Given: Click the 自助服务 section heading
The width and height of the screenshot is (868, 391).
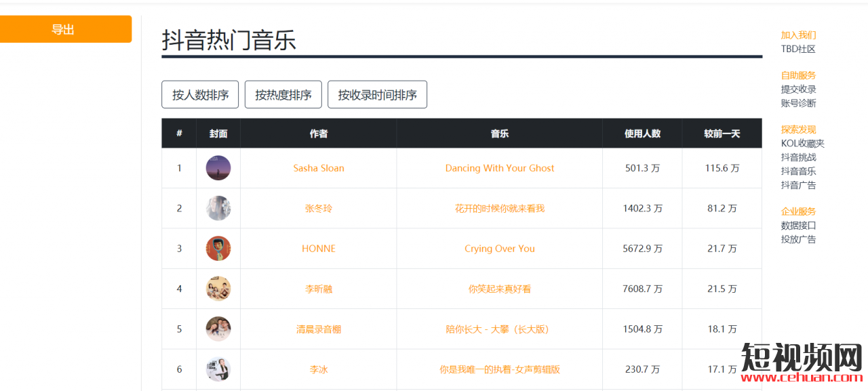Looking at the screenshot, I should click(798, 75).
